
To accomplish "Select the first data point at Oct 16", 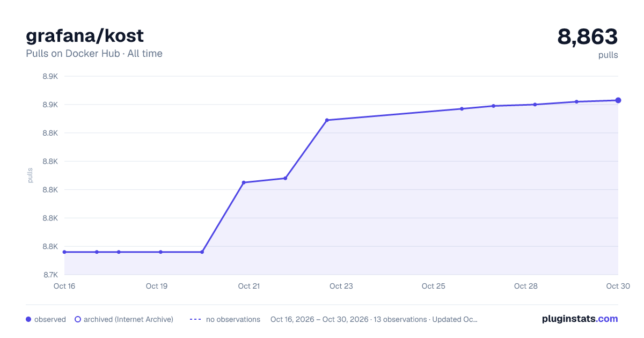I will [64, 252].
